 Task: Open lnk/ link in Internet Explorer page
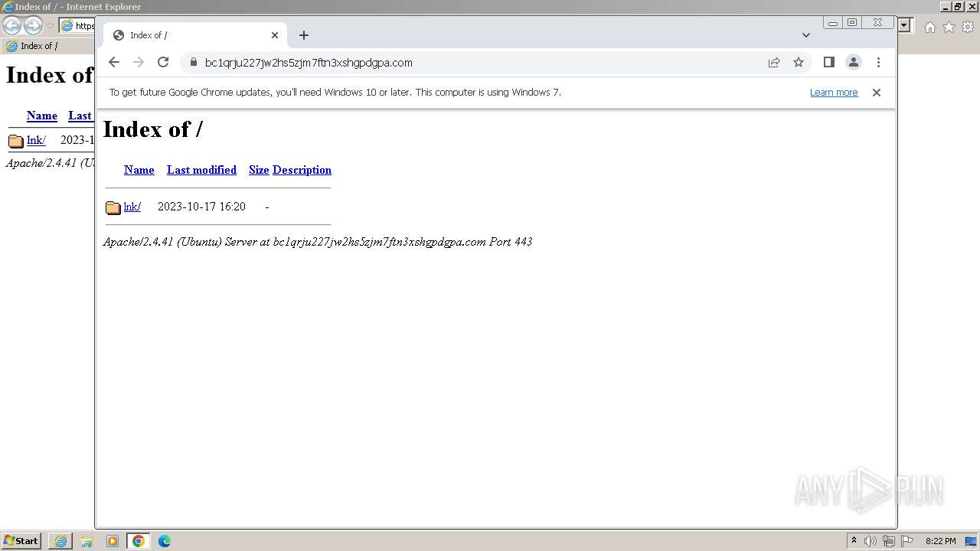pos(36,140)
